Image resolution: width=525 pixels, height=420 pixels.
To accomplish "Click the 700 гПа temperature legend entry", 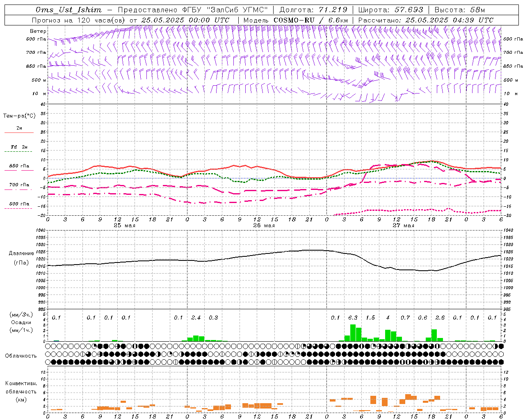I will [19, 185].
